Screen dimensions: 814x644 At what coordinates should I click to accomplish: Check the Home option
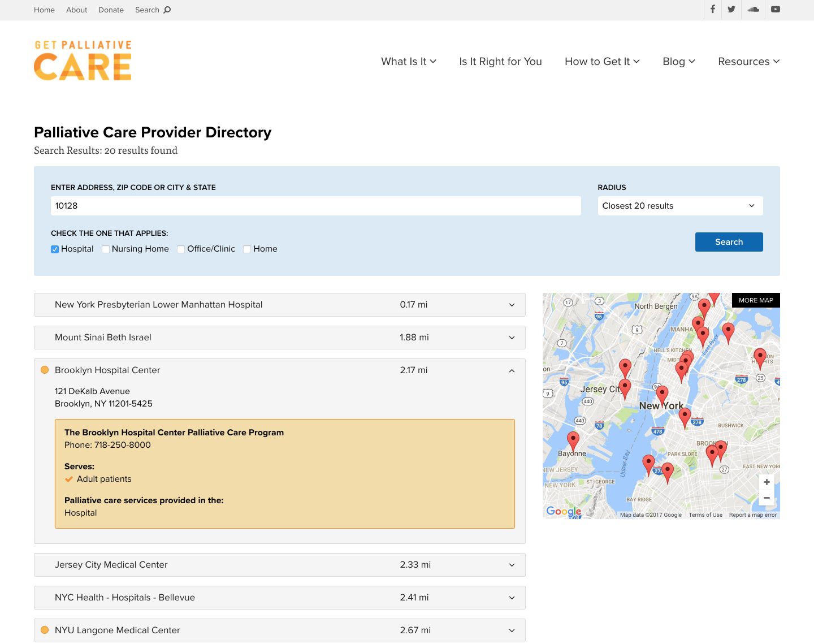(x=247, y=249)
